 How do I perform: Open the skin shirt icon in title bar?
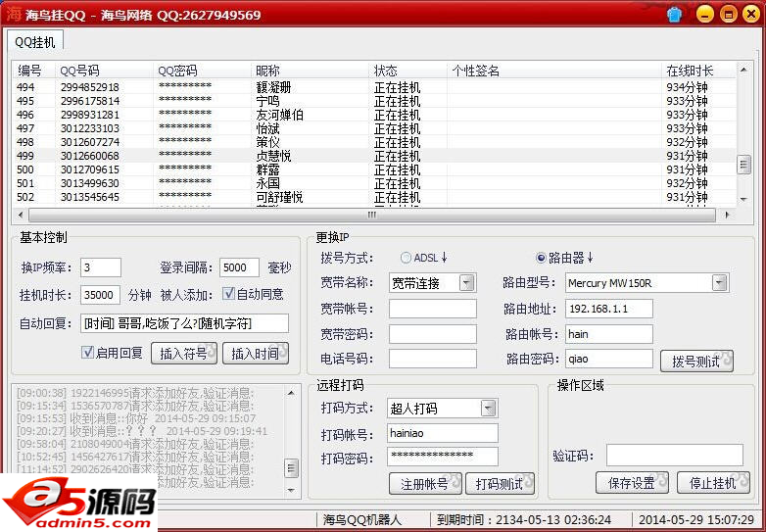point(675,15)
